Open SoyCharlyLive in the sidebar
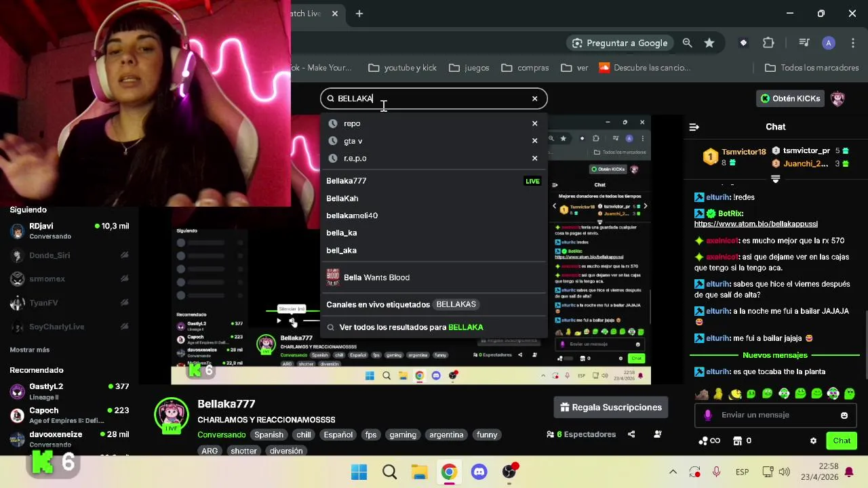The width and height of the screenshot is (868, 488). (69, 327)
